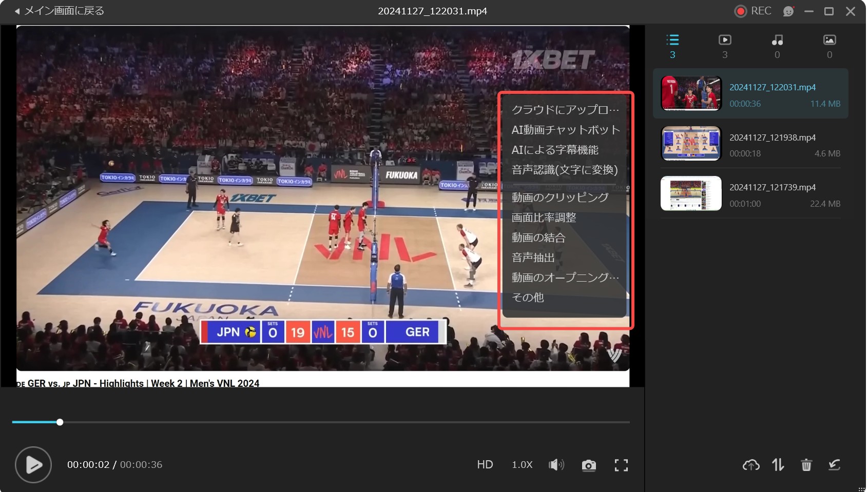Open the HD quality selector

pos(485,465)
